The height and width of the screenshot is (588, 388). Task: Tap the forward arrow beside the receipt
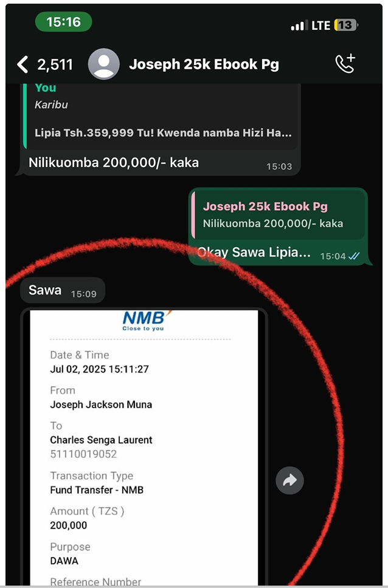[289, 480]
